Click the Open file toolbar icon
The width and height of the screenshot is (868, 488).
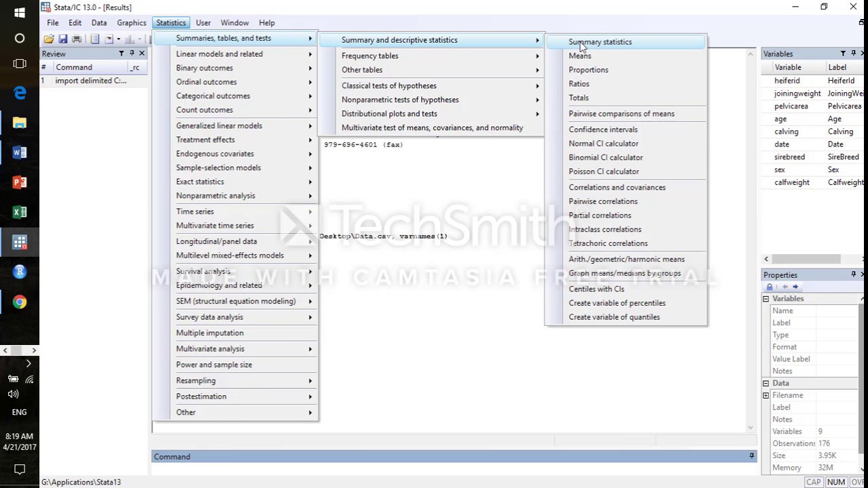(x=49, y=39)
